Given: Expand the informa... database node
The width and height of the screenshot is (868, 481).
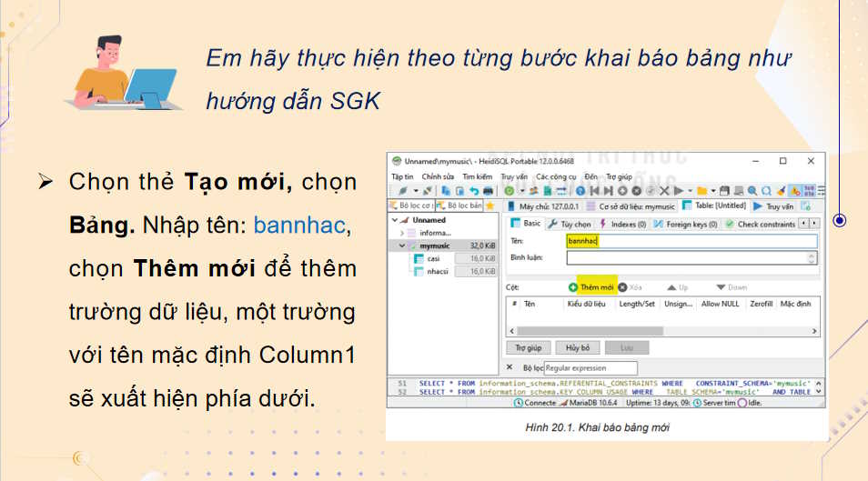Looking at the screenshot, I should [x=402, y=233].
